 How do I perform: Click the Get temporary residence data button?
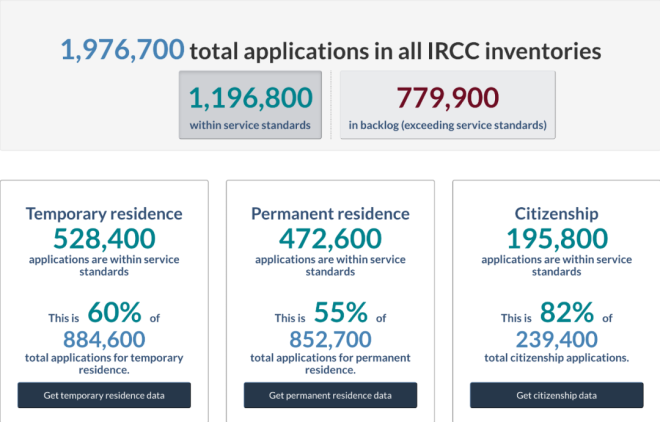(104, 395)
